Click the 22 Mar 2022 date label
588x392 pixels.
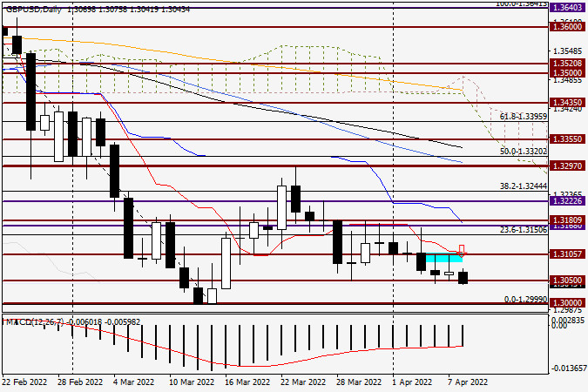click(x=303, y=382)
